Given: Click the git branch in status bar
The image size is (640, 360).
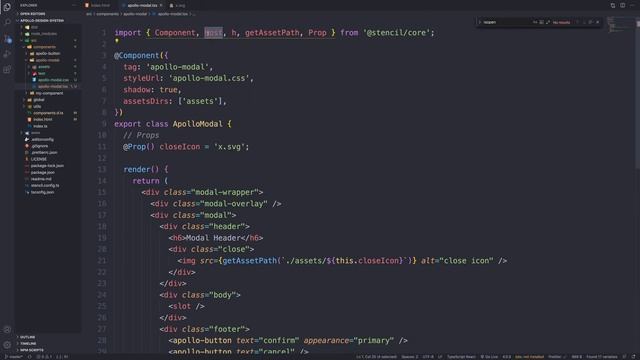Looking at the screenshot, I should point(13,357).
